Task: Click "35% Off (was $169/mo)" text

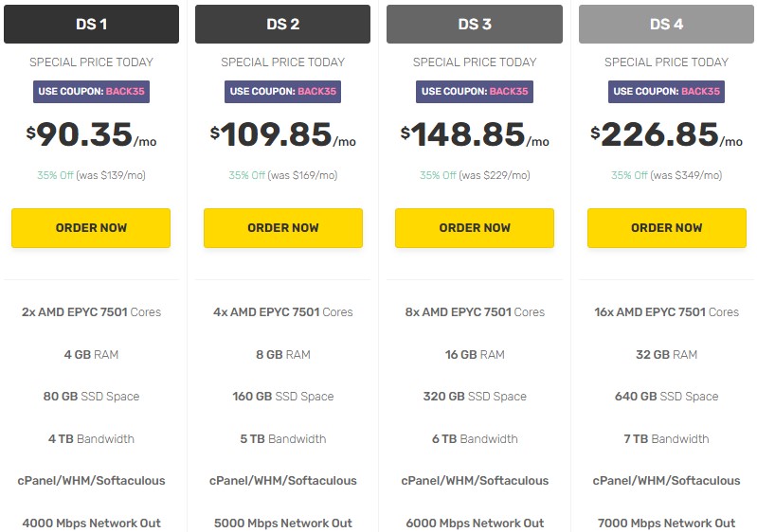Action: (282, 175)
